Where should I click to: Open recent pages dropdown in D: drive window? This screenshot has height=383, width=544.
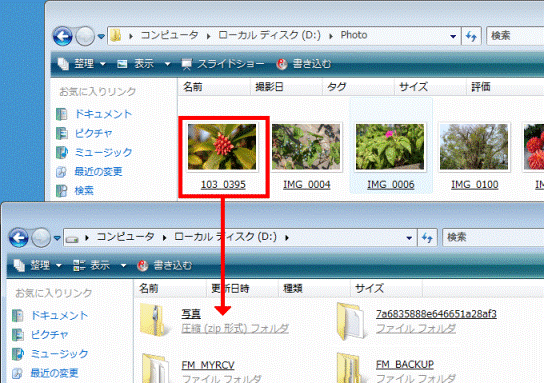click(57, 238)
